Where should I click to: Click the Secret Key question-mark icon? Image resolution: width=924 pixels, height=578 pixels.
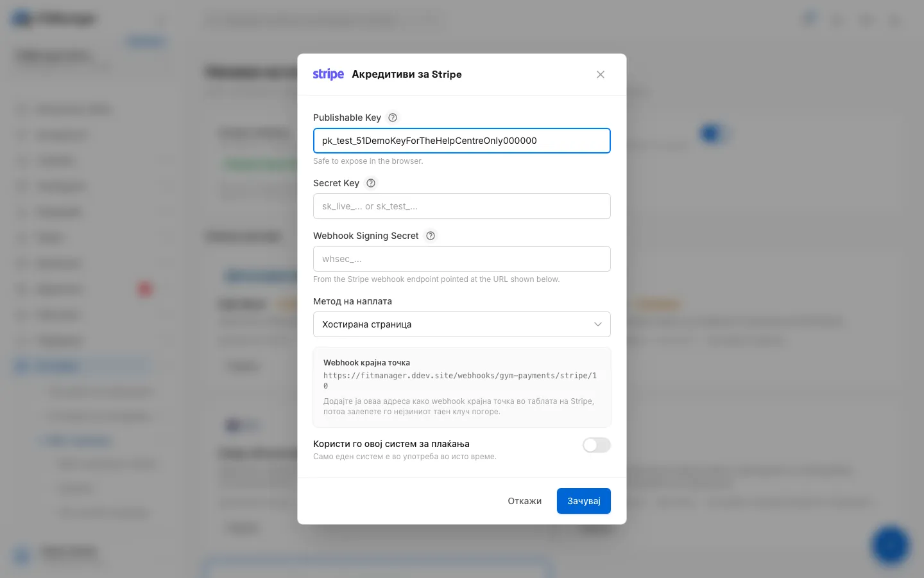tap(371, 183)
